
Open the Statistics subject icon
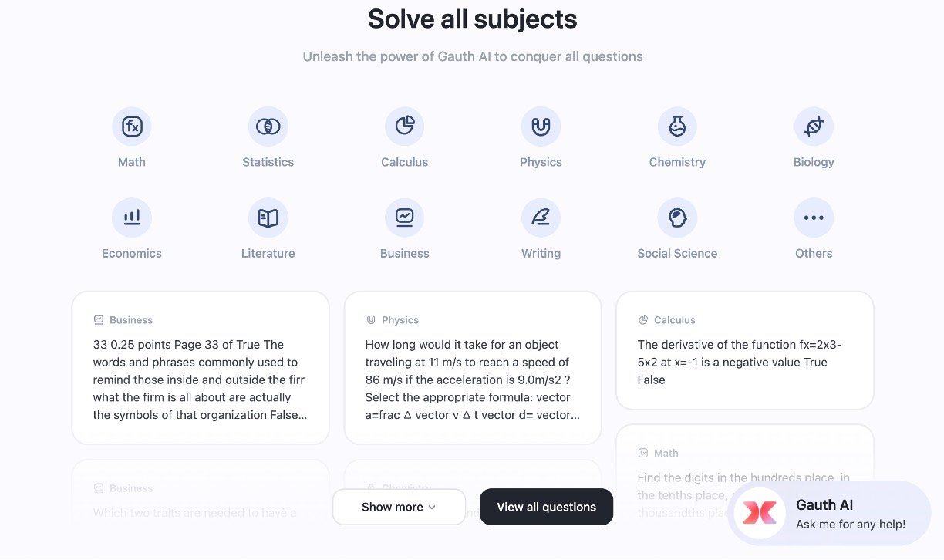pos(268,127)
